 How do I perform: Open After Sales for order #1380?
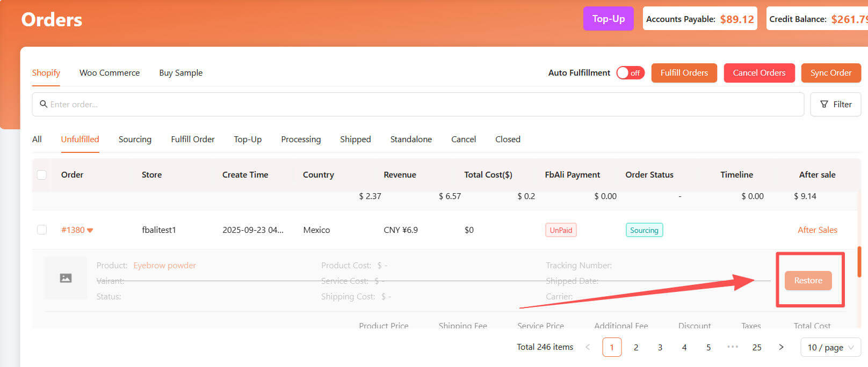(817, 230)
